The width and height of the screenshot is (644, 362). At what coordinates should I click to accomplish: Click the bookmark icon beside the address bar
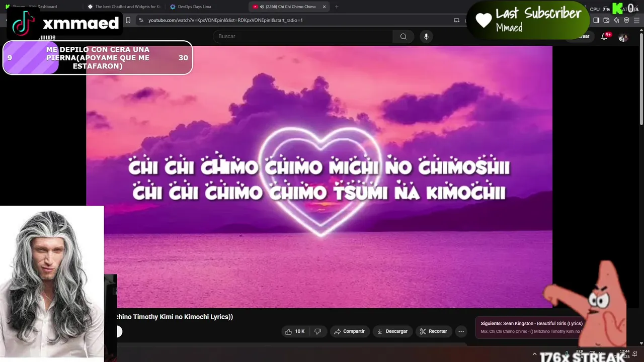click(128, 20)
